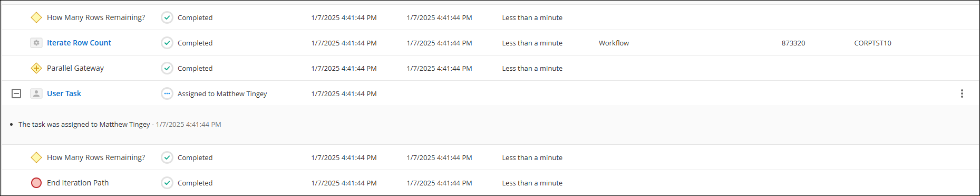Open the three-dot menu for User Task
The width and height of the screenshot is (980, 196).
pos(962,94)
